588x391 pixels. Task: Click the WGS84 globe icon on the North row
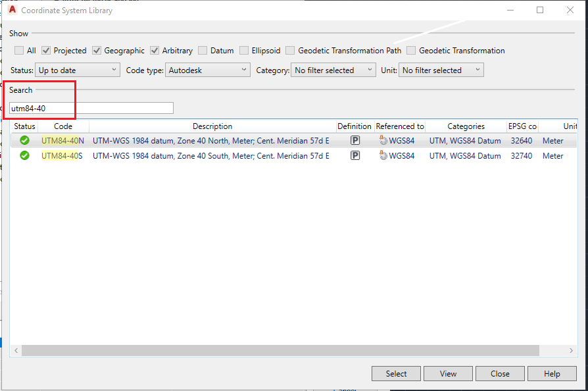point(382,140)
